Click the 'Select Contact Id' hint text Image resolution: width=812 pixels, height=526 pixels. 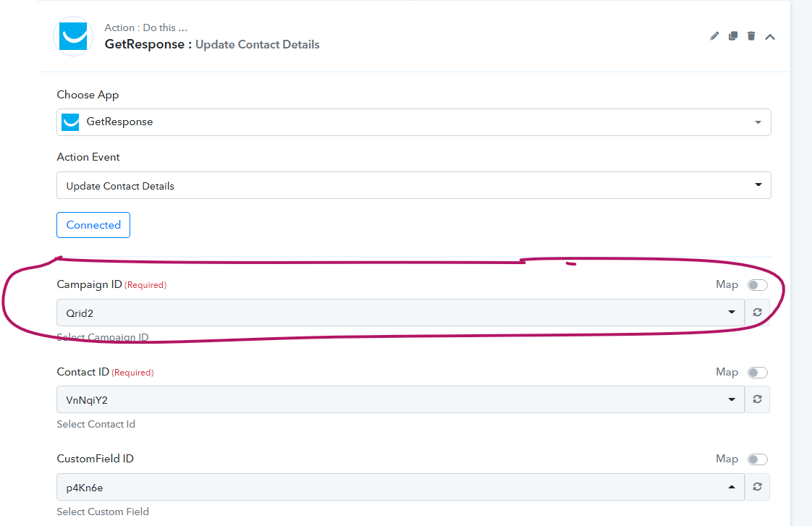[96, 424]
